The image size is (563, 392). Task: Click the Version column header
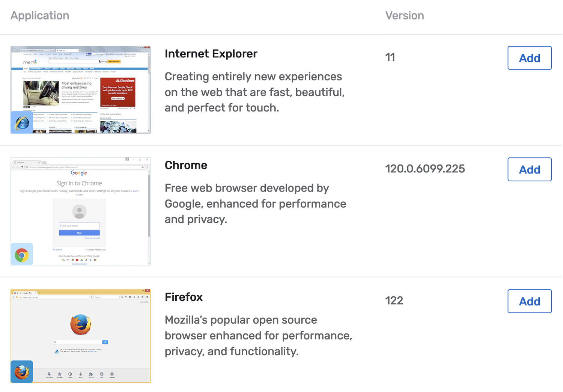tap(405, 16)
